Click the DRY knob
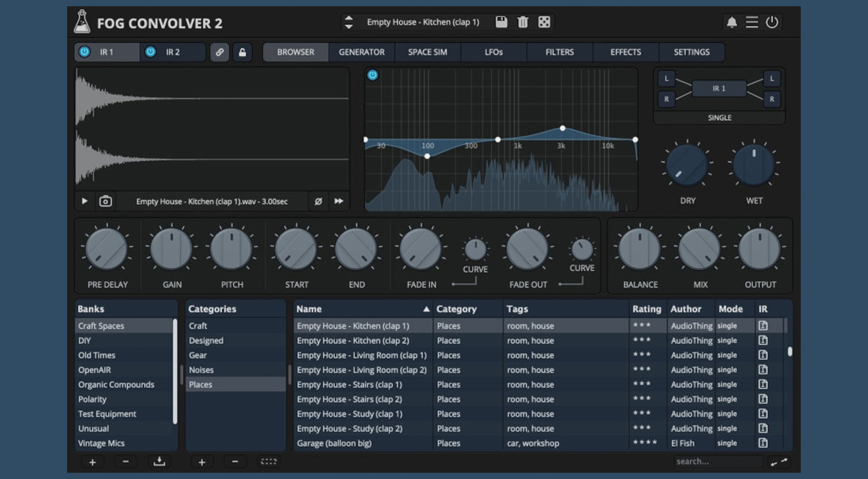This screenshot has width=868, height=479. point(687,165)
